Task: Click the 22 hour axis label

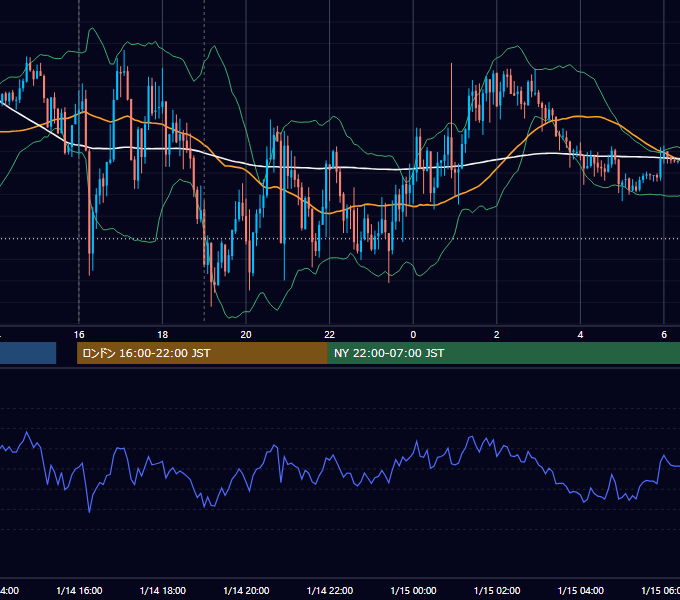Action: 330,335
